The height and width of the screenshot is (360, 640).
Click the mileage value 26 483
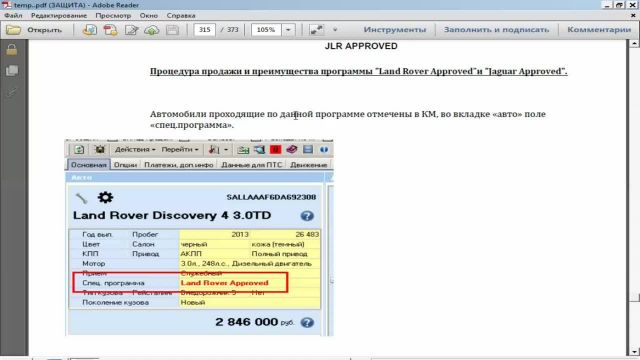click(307, 234)
